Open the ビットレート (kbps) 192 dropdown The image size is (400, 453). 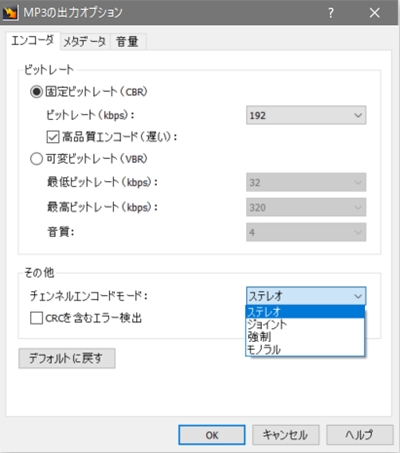click(306, 115)
